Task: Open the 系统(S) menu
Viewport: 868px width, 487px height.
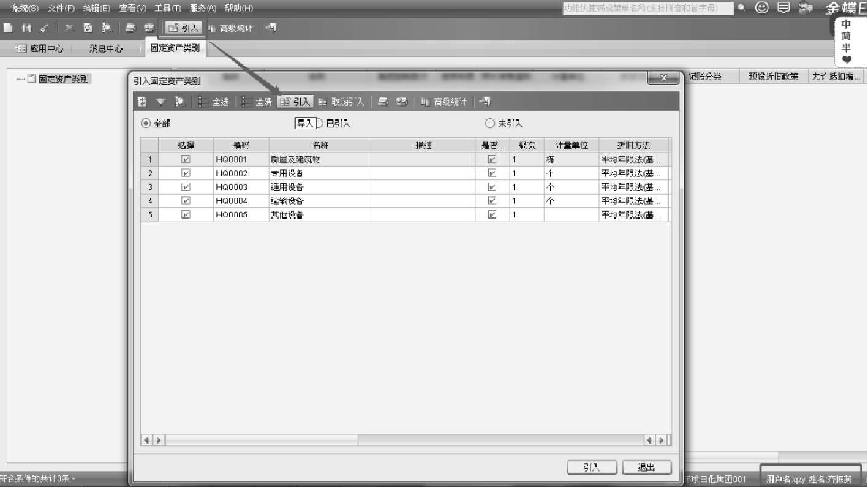Action: (25, 8)
